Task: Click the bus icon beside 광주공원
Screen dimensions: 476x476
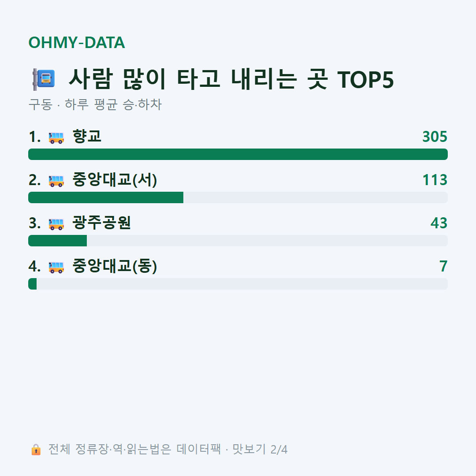Action: click(56, 224)
